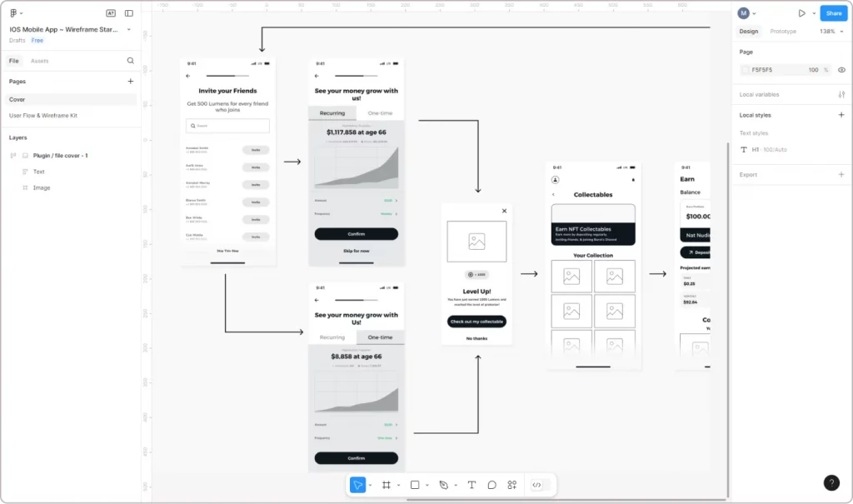Click the file title IOS Mobile App
The width and height of the screenshot is (853, 504).
(x=63, y=29)
